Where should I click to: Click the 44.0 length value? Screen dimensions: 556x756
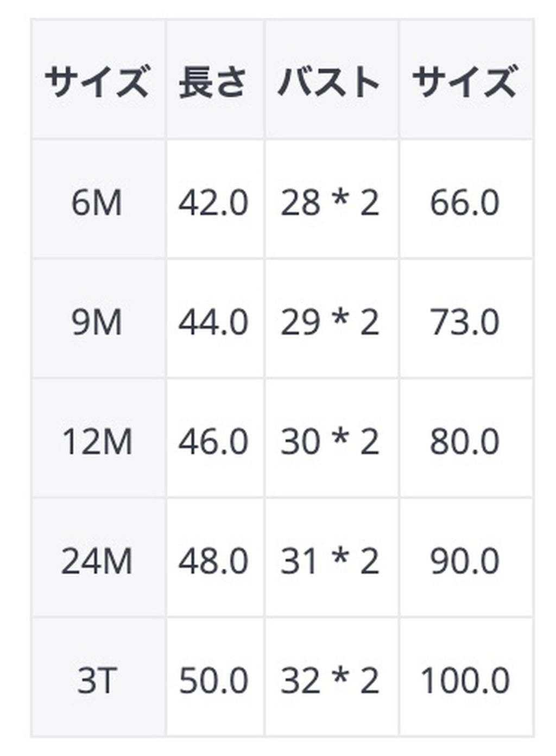214,322
